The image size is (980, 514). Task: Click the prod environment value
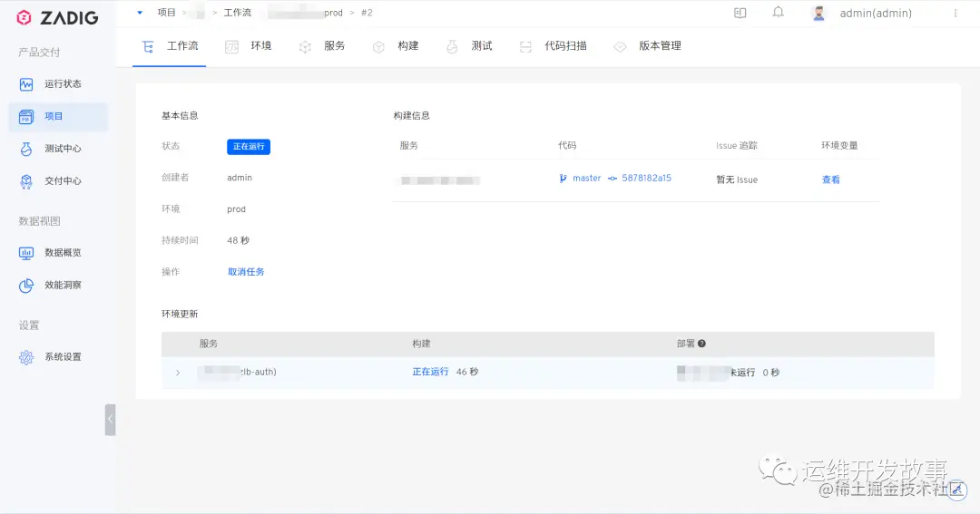[x=236, y=209]
